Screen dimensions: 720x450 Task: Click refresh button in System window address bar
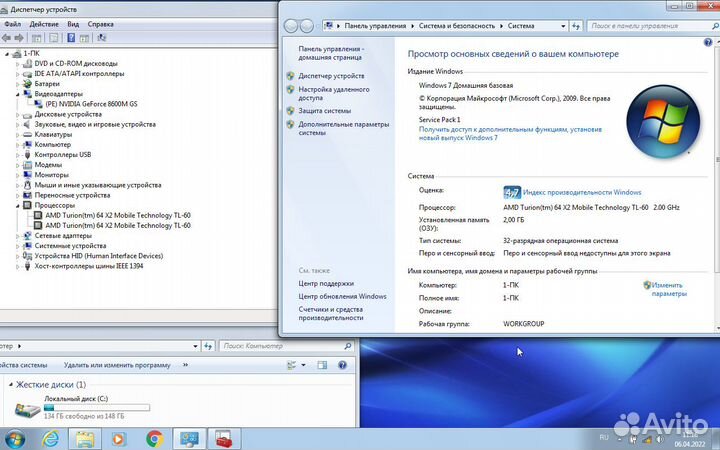(x=576, y=26)
